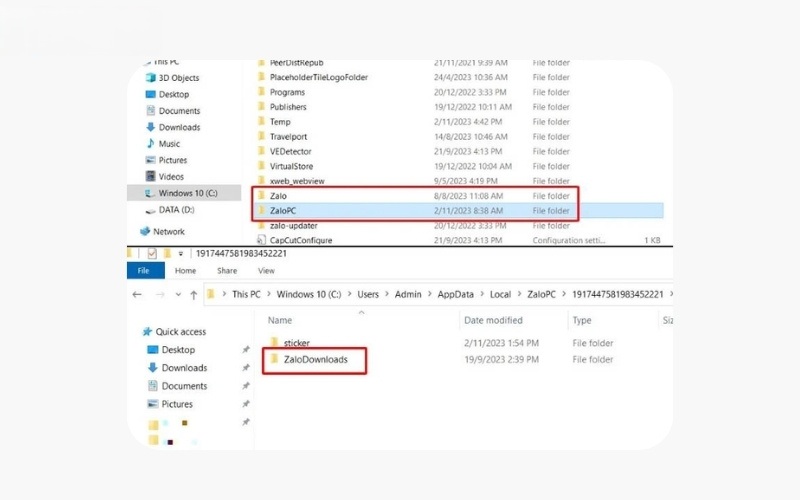Sort by the Type column header
800x500 pixels.
click(x=582, y=320)
